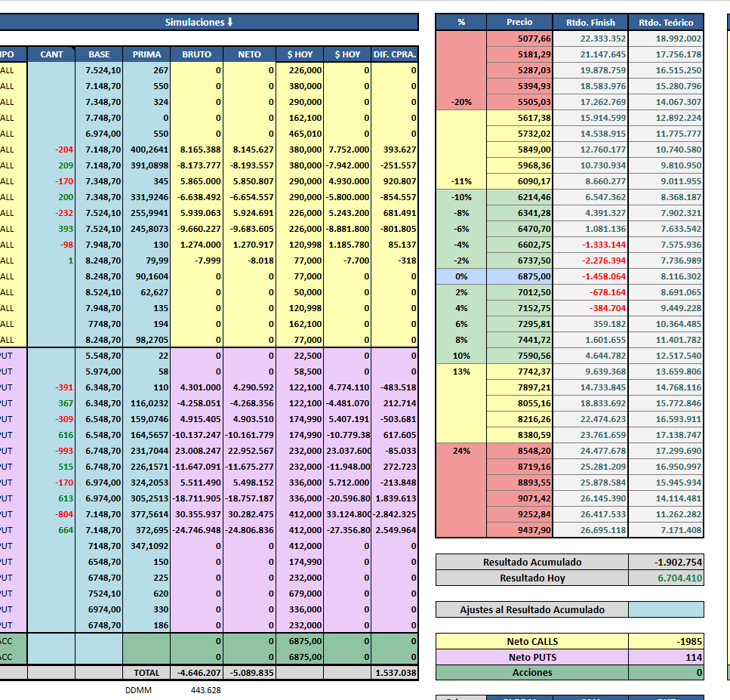This screenshot has width=730, height=700.
Task: Select the DIF. CPRA. column header
Action: click(394, 54)
